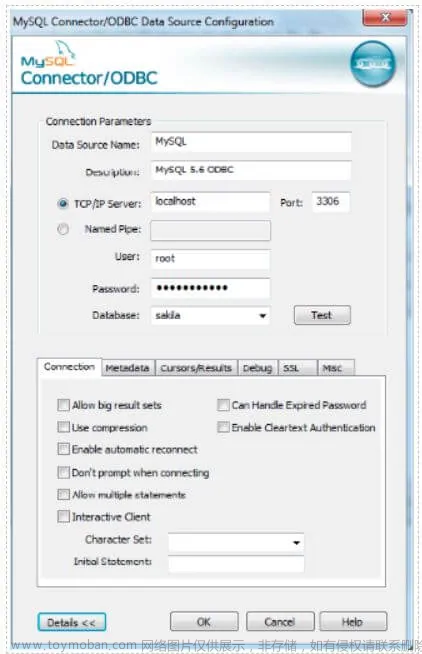422x654 pixels.
Task: Click the Connector/ODBC heading text
Action: pyautogui.click(x=89, y=78)
